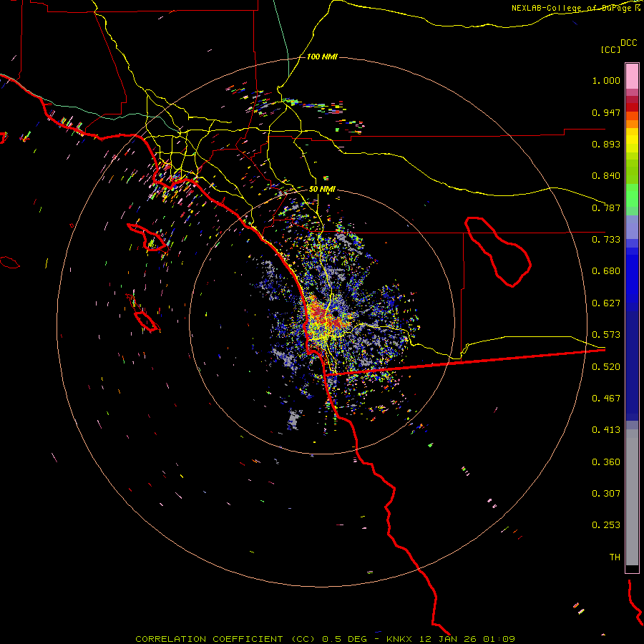Click the 1.000 scale value
The image size is (644, 644).
tap(606, 80)
